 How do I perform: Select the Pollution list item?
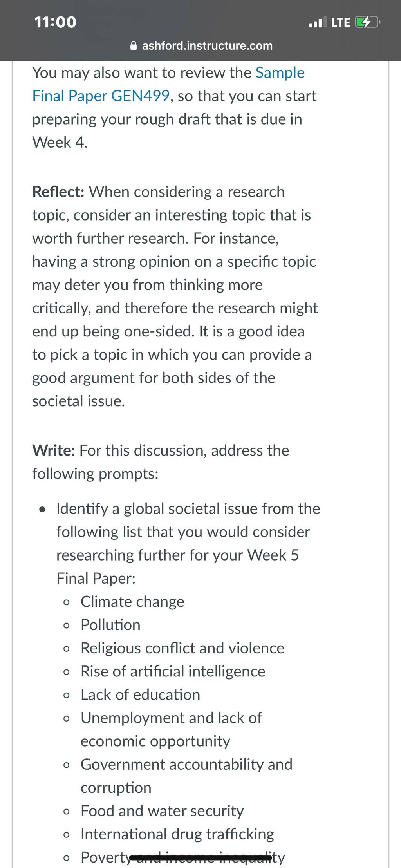(110, 625)
